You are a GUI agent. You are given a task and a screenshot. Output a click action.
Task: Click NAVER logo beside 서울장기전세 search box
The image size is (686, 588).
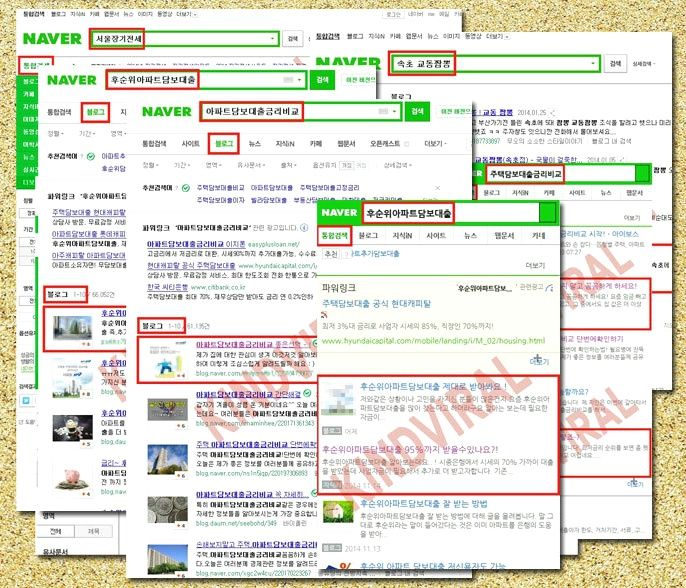[52, 39]
